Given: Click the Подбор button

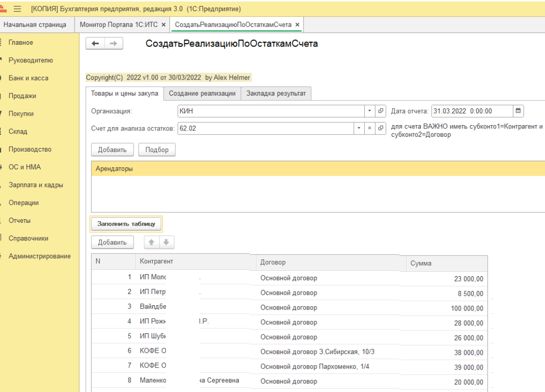Looking at the screenshot, I should click(157, 150).
